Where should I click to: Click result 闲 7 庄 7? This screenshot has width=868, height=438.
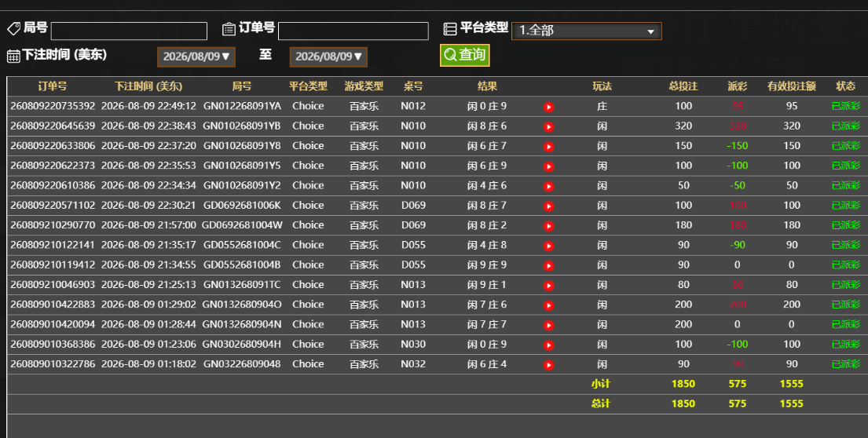coord(486,325)
